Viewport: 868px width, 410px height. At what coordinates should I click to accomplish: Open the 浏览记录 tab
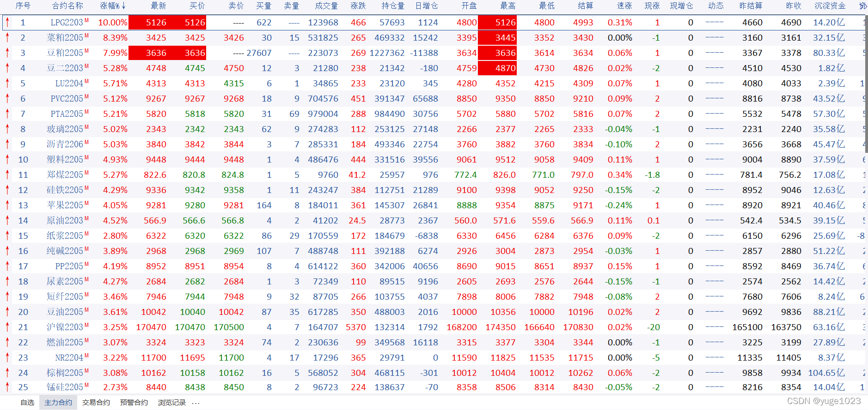[172, 403]
